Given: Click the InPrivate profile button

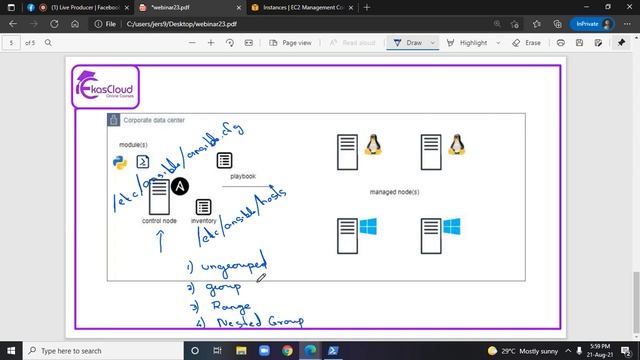Looking at the screenshot, I should point(592,24).
